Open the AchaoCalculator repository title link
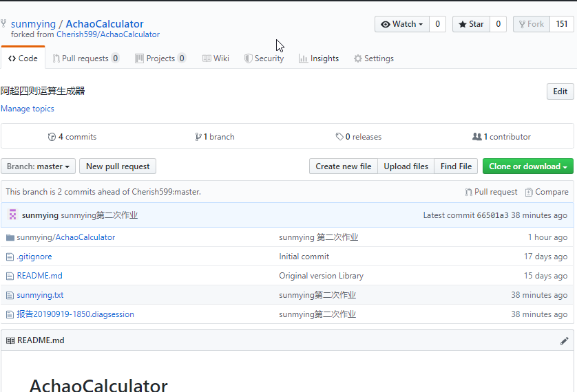Viewport: 577px width, 392px height. click(105, 24)
